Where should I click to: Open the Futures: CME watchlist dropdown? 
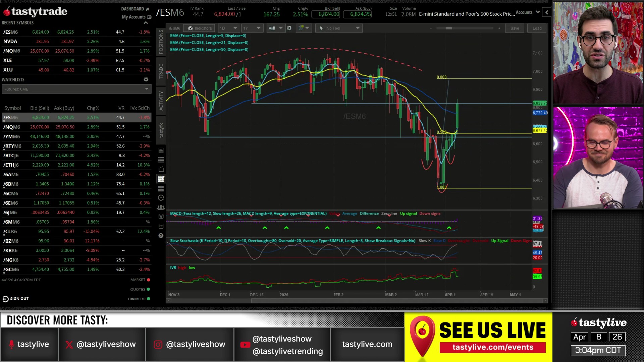76,89
